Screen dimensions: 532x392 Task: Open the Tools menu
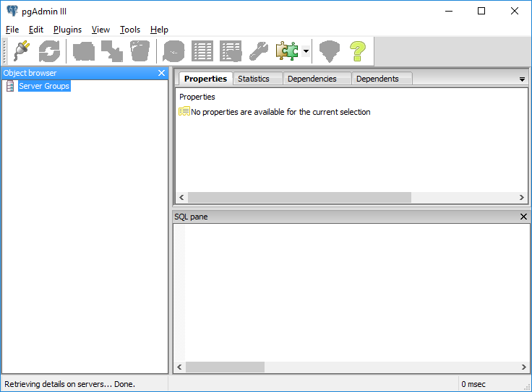[x=130, y=30]
